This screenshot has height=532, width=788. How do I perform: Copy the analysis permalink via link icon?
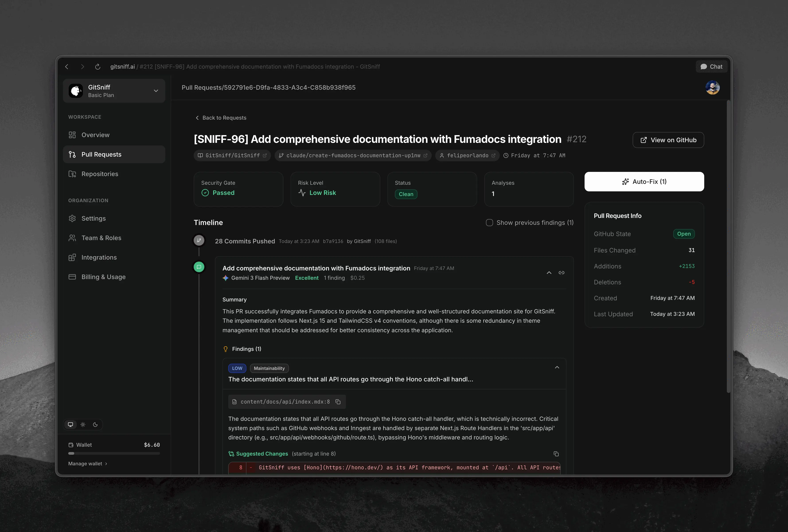[561, 273]
